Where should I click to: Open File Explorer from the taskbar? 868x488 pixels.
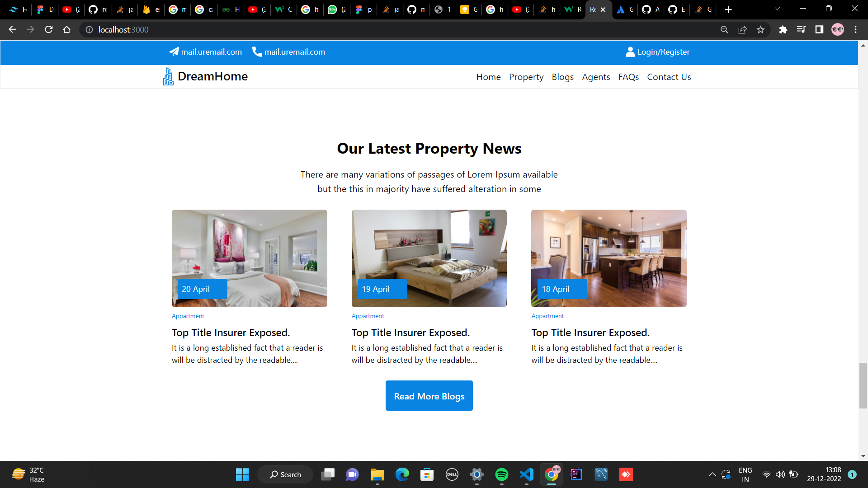tap(377, 474)
